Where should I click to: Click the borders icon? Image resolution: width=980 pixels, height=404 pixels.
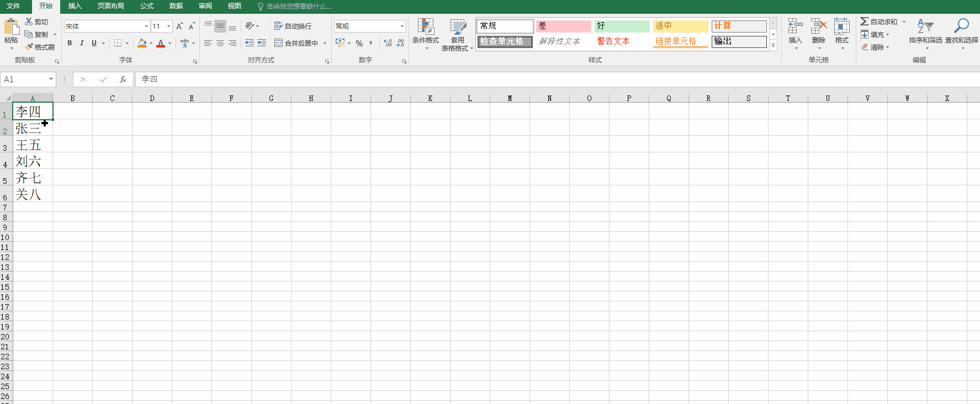118,43
